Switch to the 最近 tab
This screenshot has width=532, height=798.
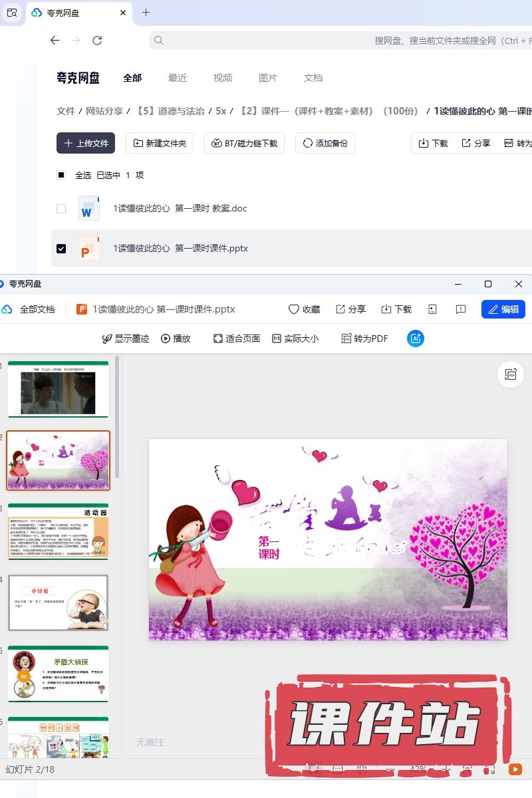178,78
